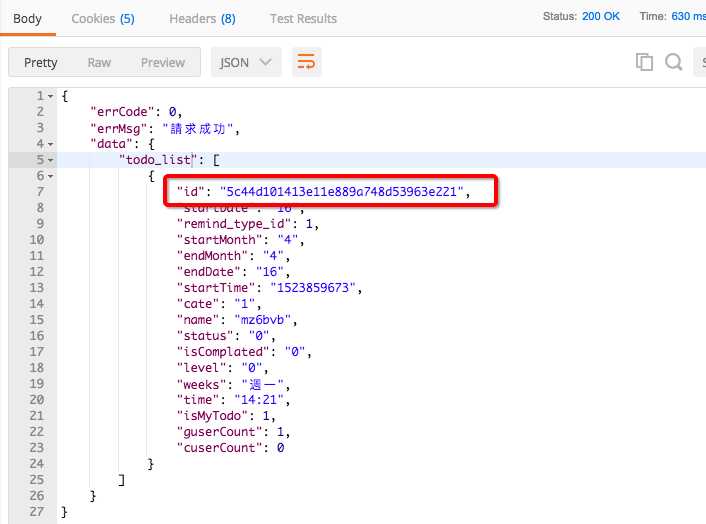
Task: Click the id value 5c44d101413e11e889a748d53963e221
Action: coord(342,192)
